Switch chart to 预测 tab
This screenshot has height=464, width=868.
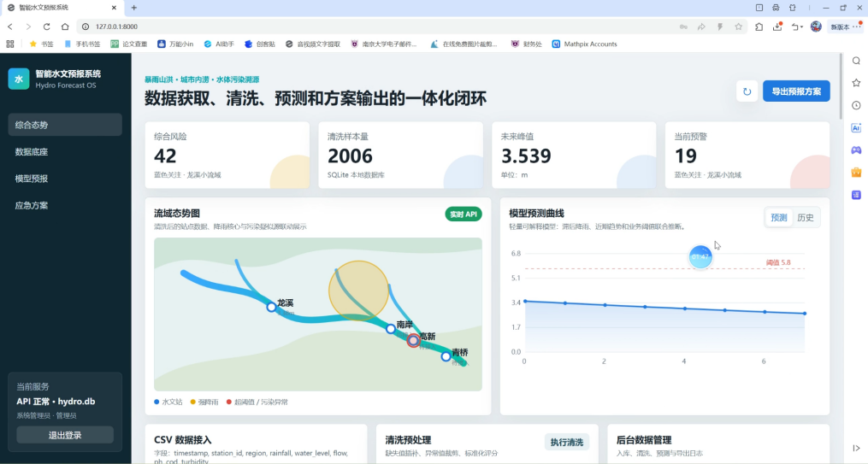(779, 218)
